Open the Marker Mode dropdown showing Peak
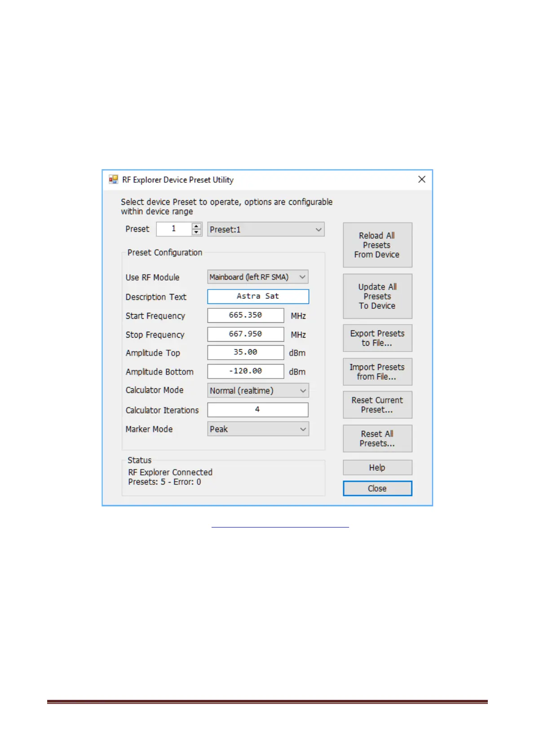The width and height of the screenshot is (535, 756). tap(258, 429)
